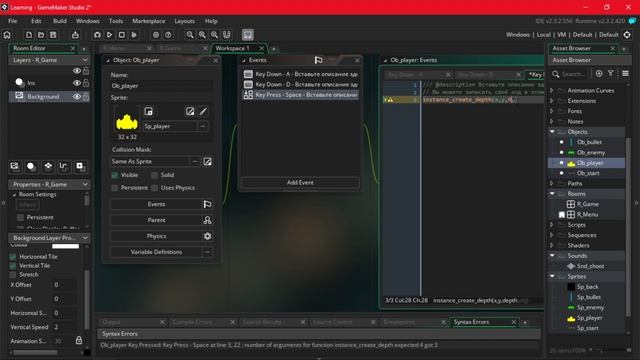
Task: Open target manager icon beside Default
Action: pyautogui.click(x=627, y=35)
